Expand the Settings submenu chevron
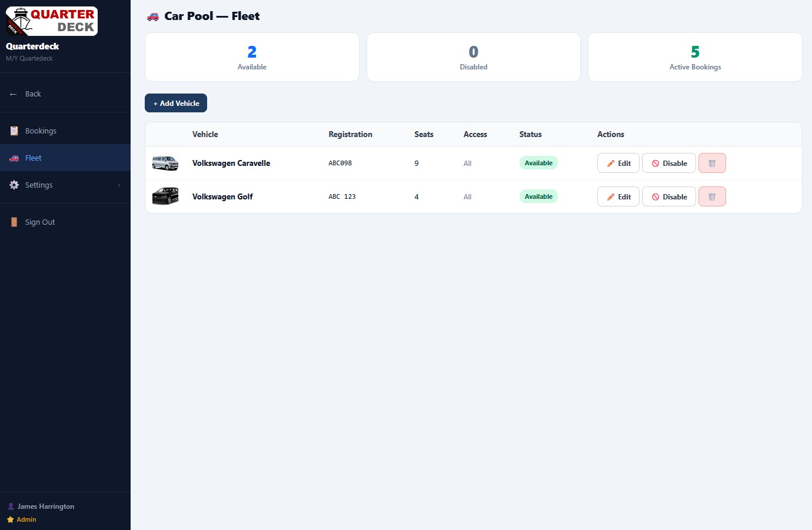The image size is (812, 530). point(119,185)
